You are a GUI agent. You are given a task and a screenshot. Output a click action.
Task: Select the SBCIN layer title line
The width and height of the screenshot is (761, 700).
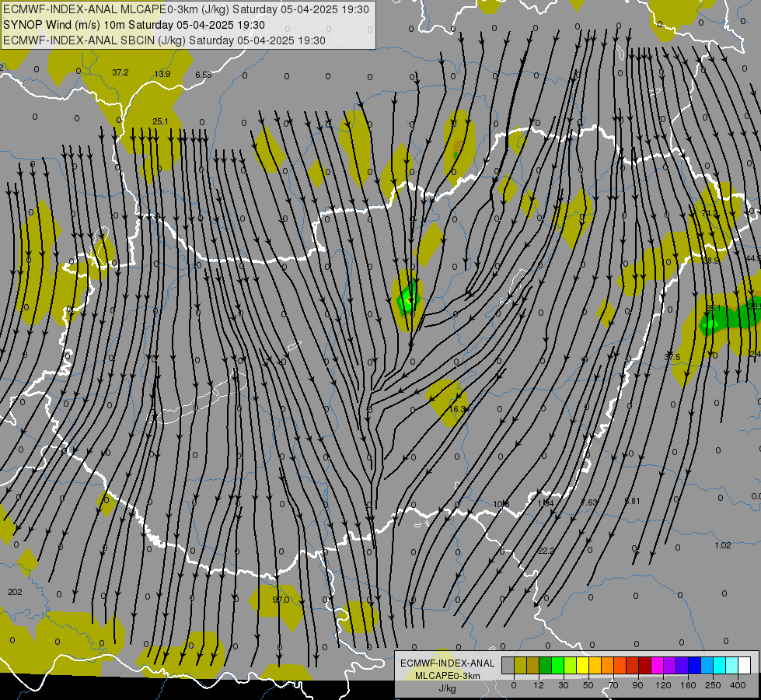pyautogui.click(x=164, y=40)
